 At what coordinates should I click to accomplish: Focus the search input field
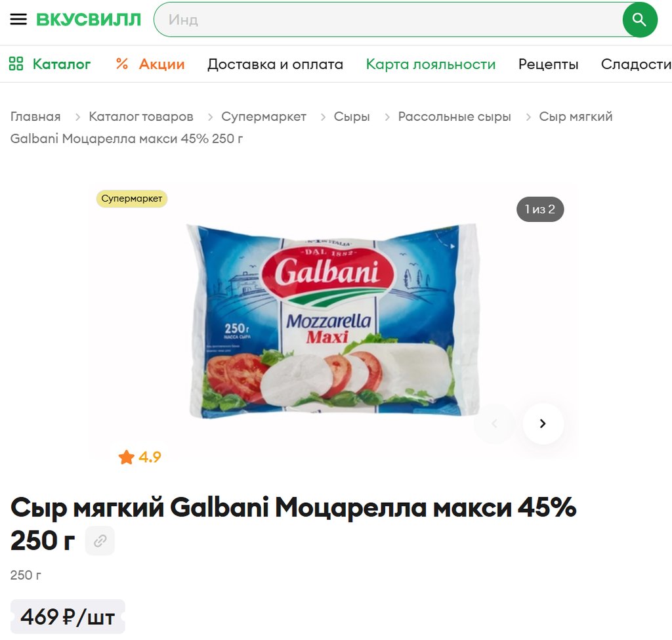388,20
